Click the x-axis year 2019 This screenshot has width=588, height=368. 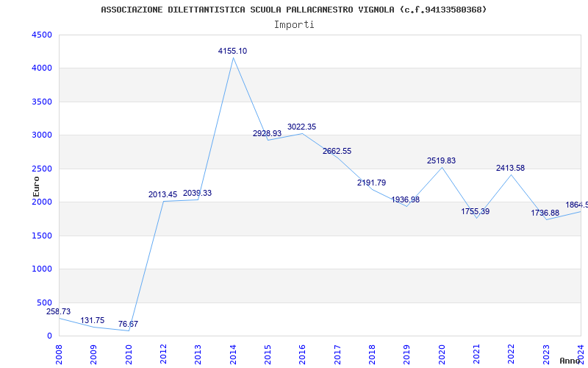click(407, 355)
